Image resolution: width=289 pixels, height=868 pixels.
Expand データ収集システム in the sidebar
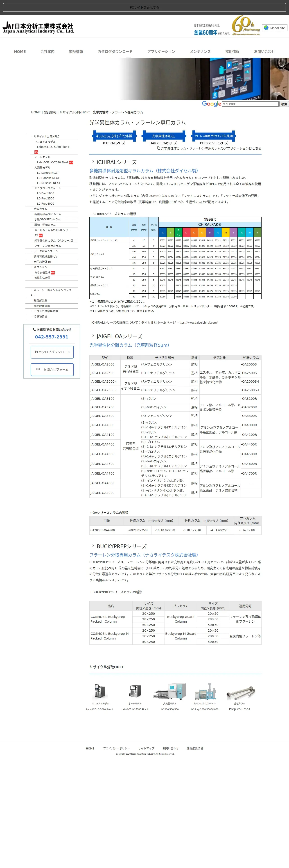click(45, 251)
